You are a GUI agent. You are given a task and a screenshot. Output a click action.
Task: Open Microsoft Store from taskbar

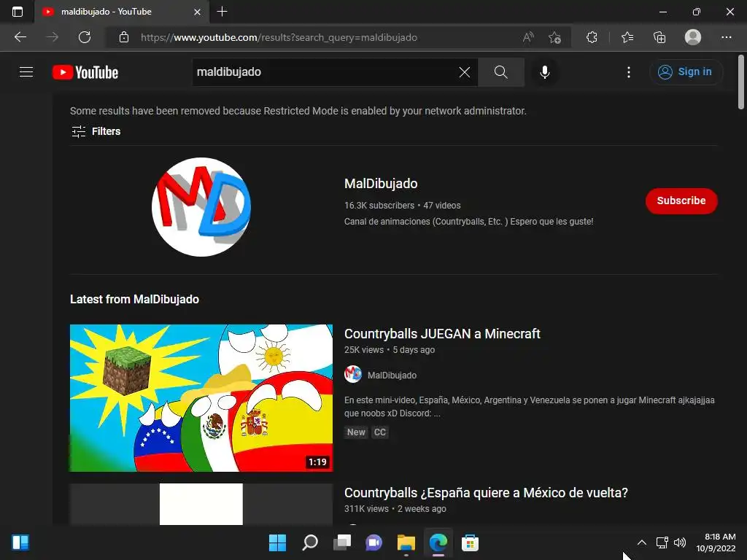click(471, 542)
